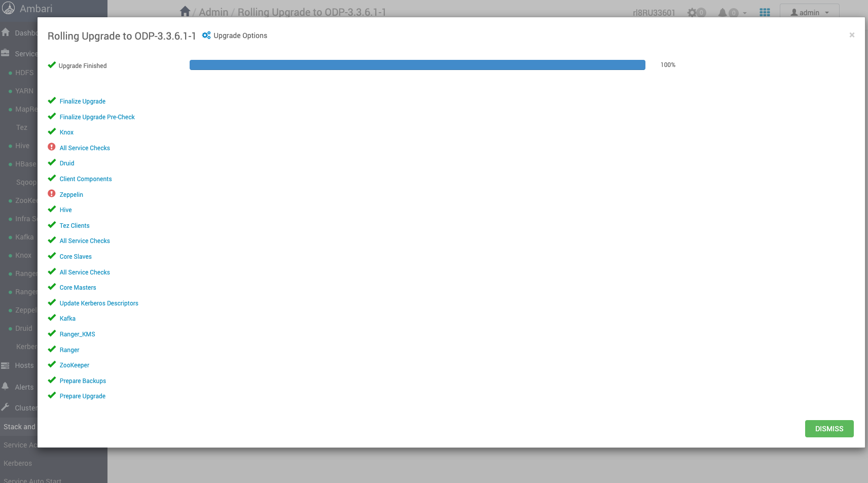Screen dimensions: 868x483
Task: Open the views grid icon in top bar
Action: click(765, 13)
